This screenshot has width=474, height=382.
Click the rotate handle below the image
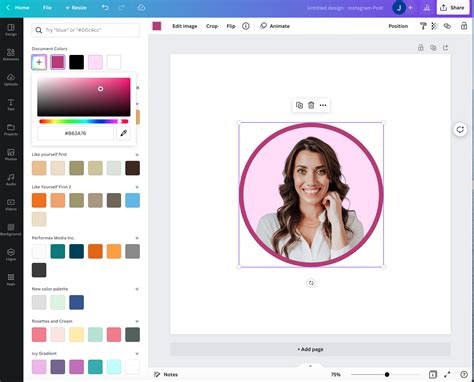[x=311, y=283]
